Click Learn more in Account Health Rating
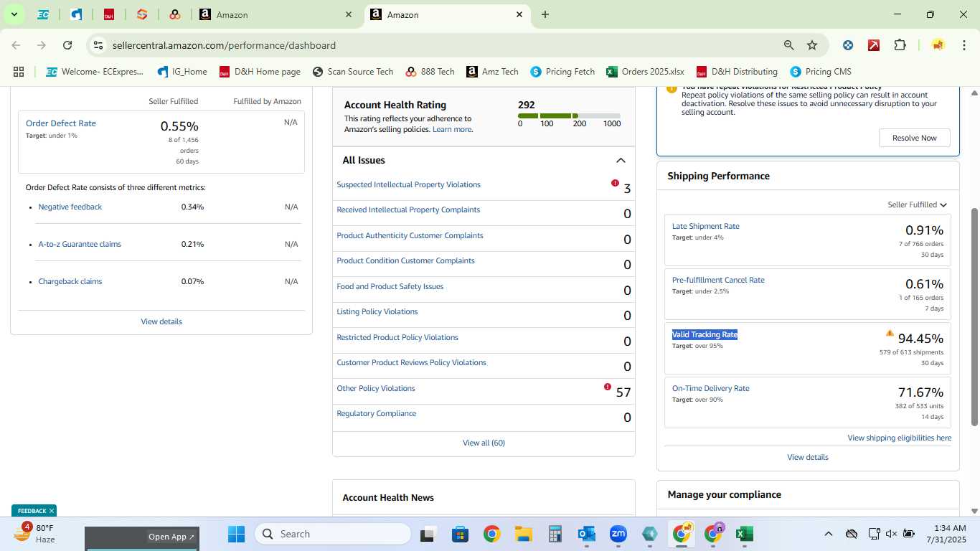Viewport: 980px width, 551px height. (452, 129)
